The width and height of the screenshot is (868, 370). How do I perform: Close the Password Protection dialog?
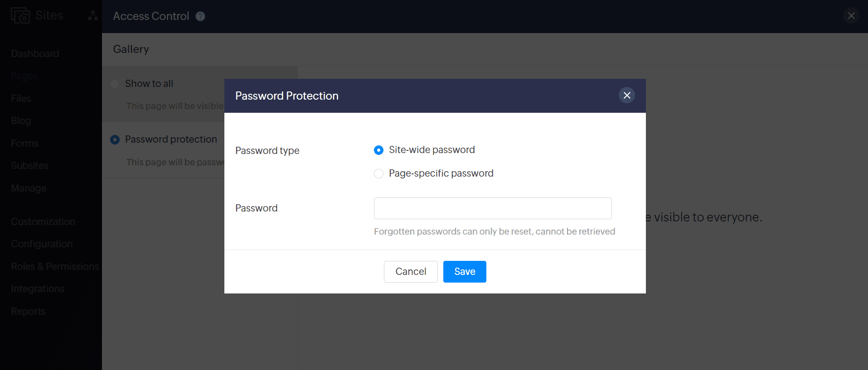627,95
